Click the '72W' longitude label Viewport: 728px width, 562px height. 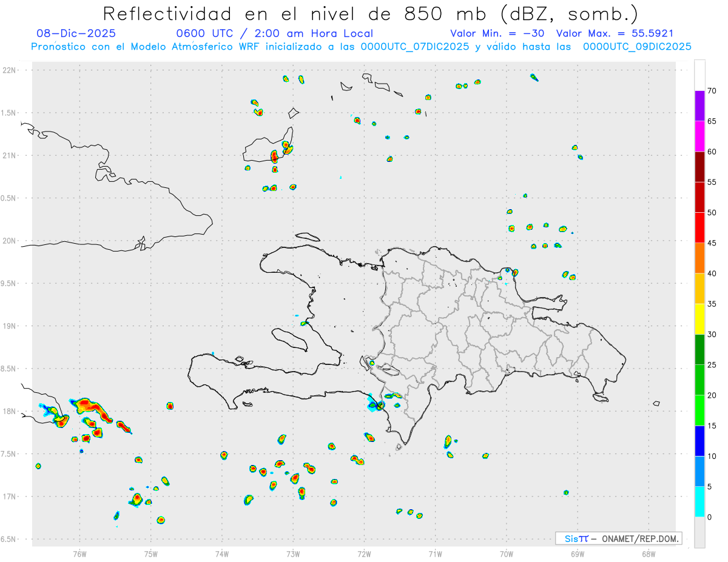[364, 554]
